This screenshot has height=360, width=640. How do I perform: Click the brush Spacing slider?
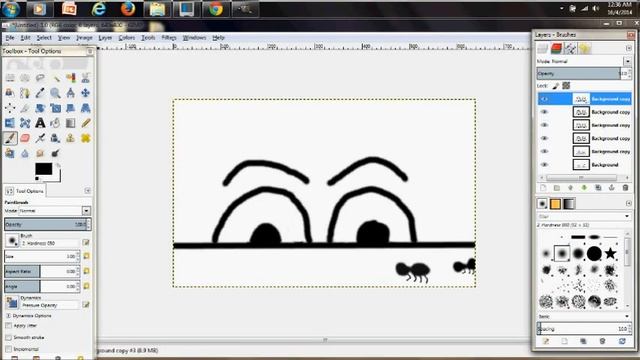[x=583, y=329]
